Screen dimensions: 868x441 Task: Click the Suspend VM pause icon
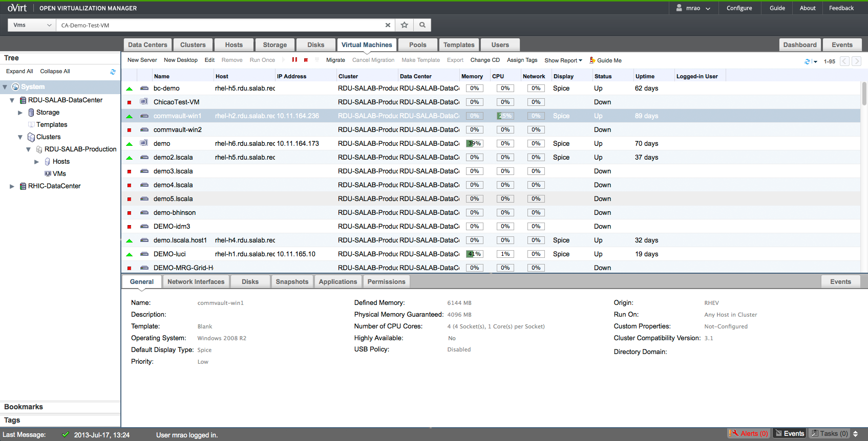294,60
